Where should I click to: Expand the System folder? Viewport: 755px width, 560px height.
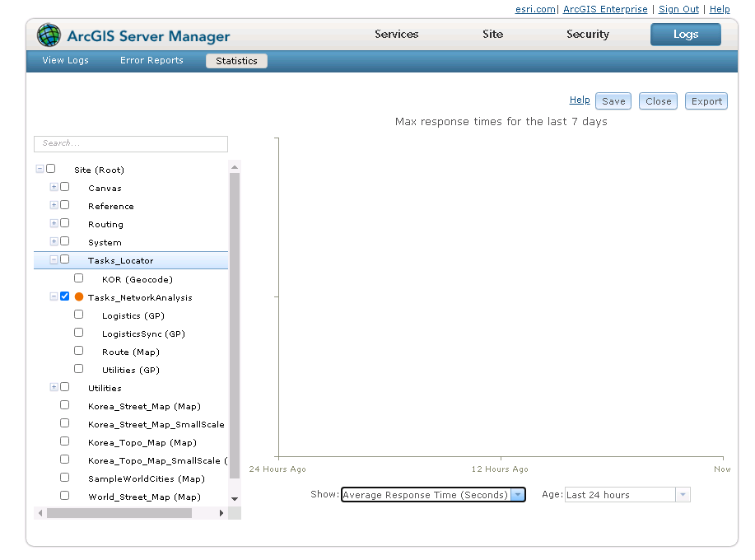click(x=54, y=241)
